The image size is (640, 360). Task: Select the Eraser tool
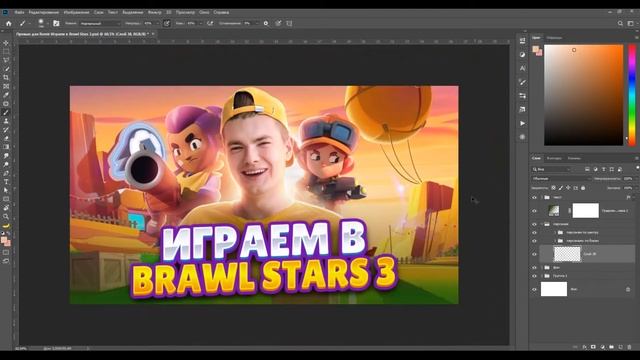coord(6,138)
